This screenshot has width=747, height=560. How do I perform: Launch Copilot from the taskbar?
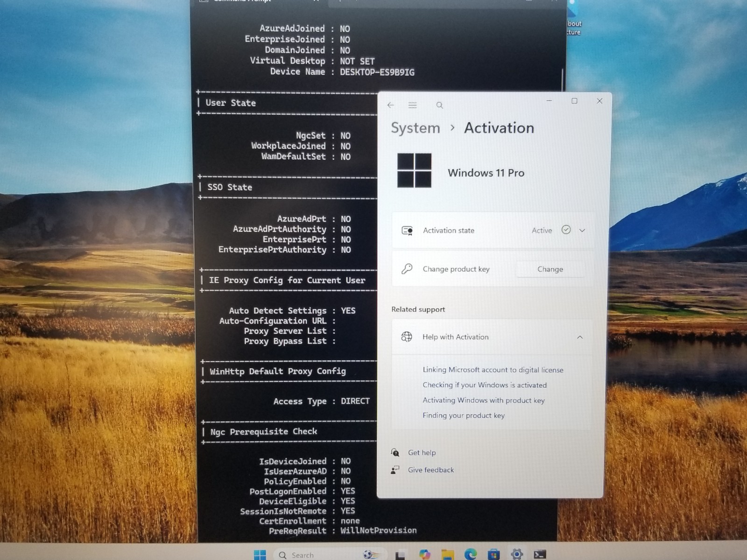tap(424, 554)
